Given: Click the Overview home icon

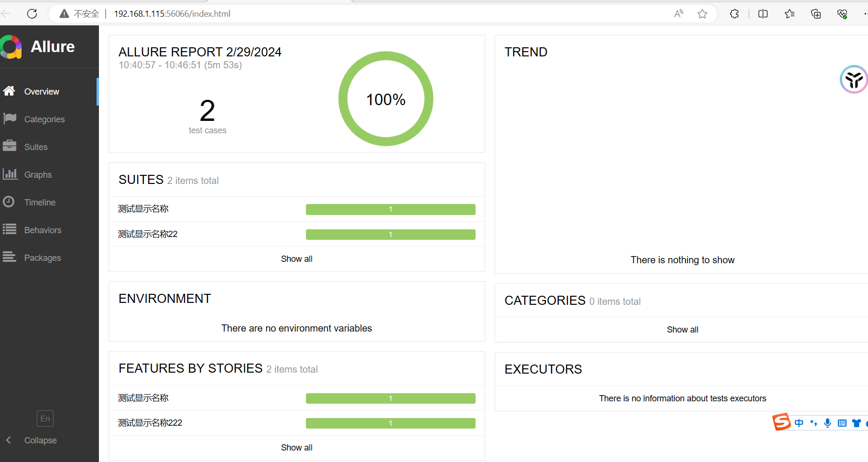Looking at the screenshot, I should point(9,91).
